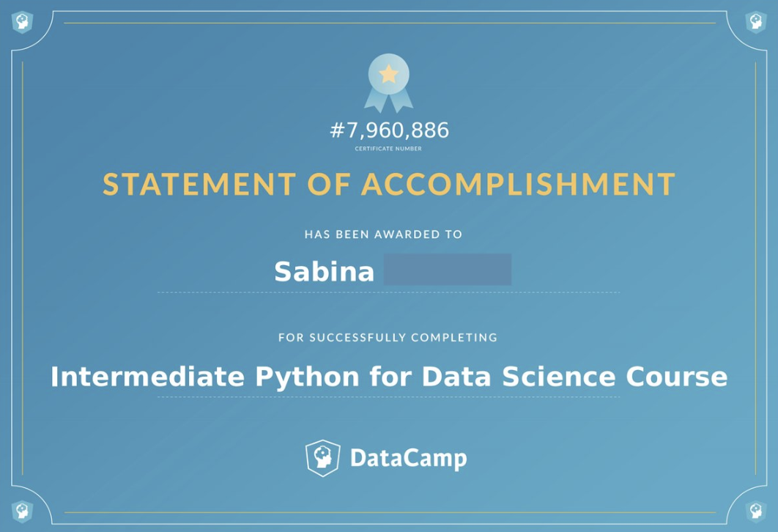
Task: Click the word ACCOMPLISHMENT in the gold heading
Action: point(518,184)
